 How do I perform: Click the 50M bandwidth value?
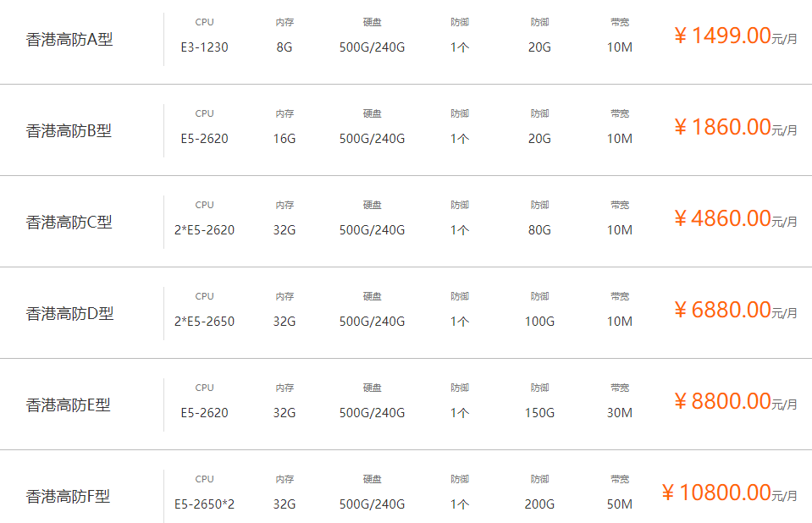[620, 504]
